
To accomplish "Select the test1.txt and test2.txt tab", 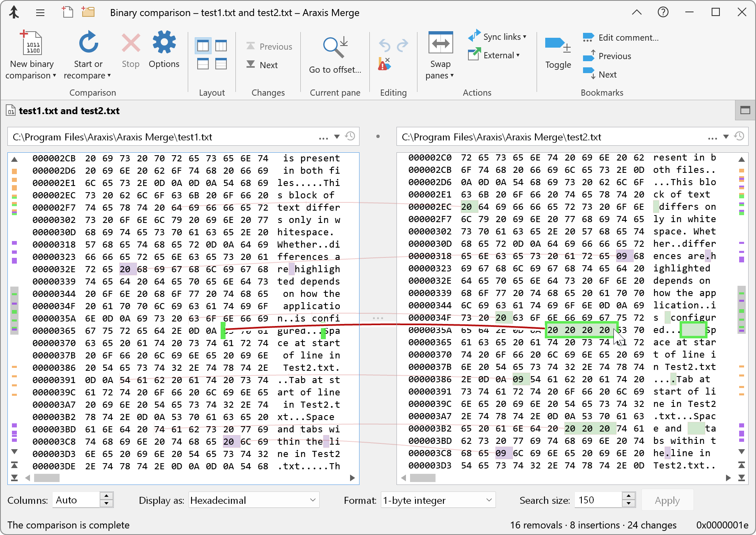I will pos(69,110).
